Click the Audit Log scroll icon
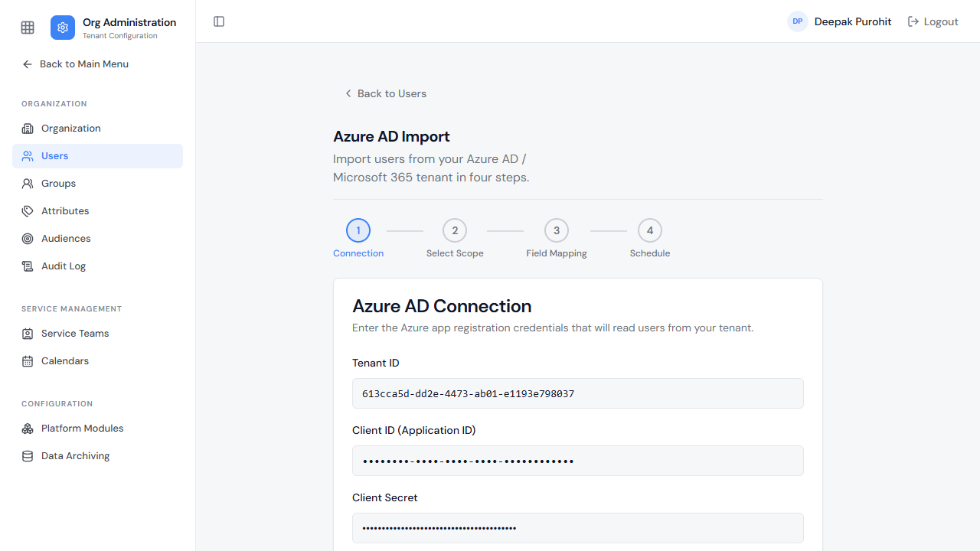Viewport: 980px width, 551px height. (x=28, y=266)
